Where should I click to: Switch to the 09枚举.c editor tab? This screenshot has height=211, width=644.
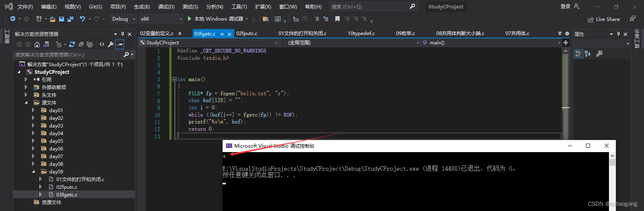click(x=405, y=33)
